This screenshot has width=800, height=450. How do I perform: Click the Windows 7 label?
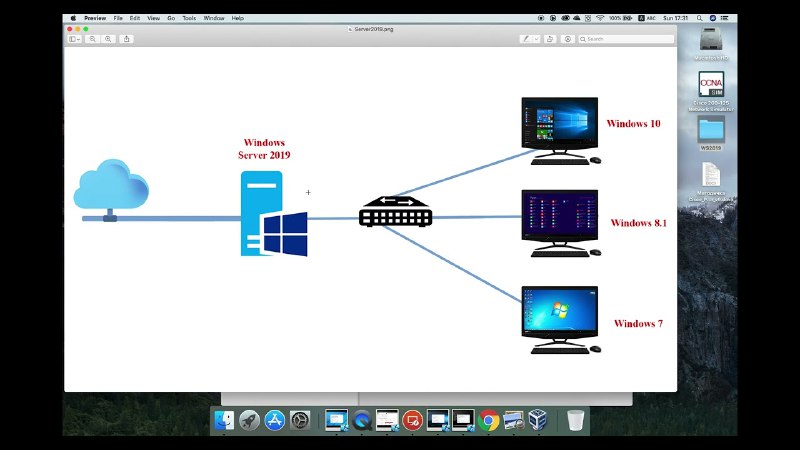[x=638, y=323]
